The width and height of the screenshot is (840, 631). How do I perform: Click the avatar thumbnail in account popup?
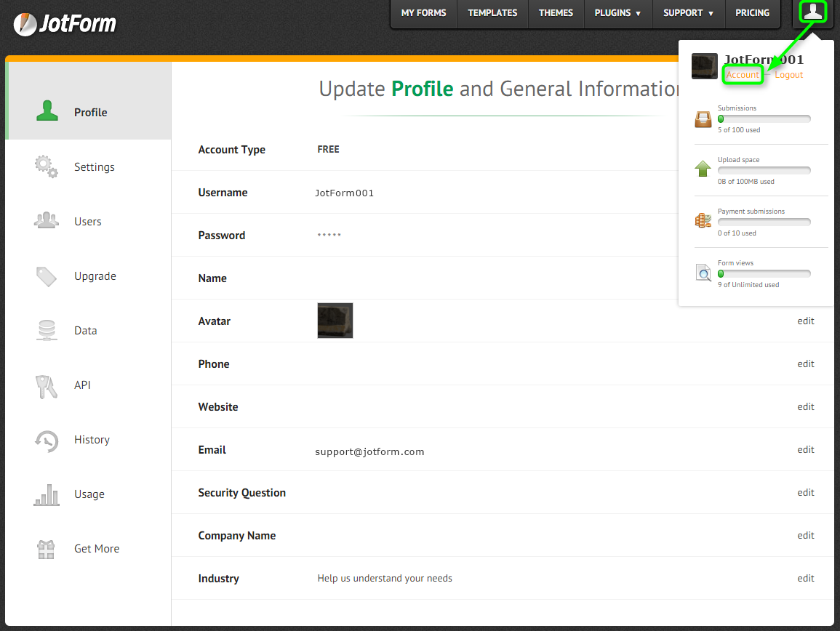(705, 66)
